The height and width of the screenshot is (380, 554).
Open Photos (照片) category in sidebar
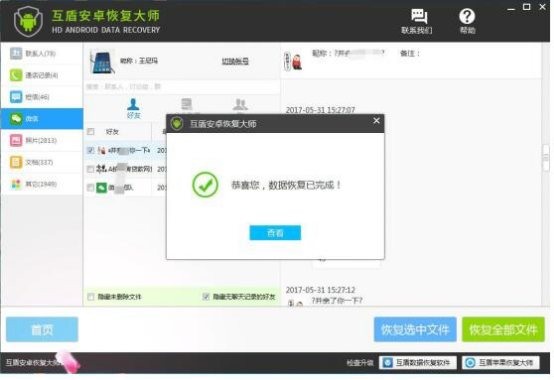point(42,141)
